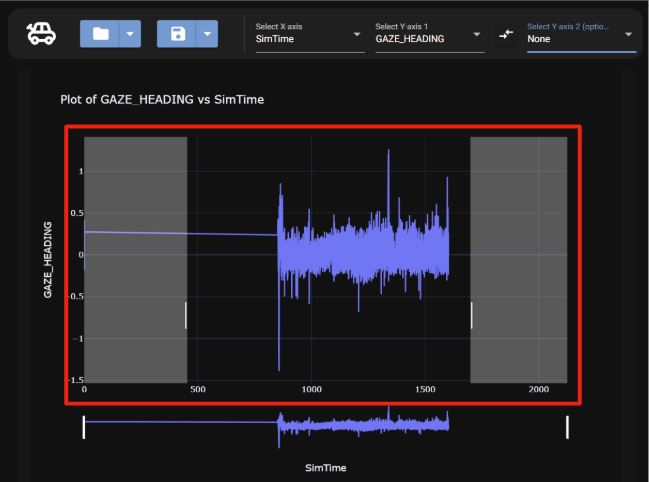
Task: Click the left range handle in the plot
Action: (185, 315)
